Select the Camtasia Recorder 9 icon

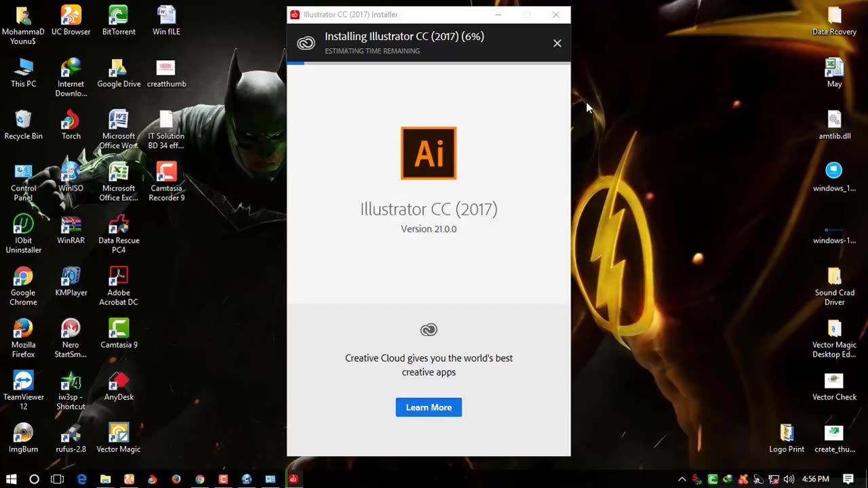pos(166,182)
